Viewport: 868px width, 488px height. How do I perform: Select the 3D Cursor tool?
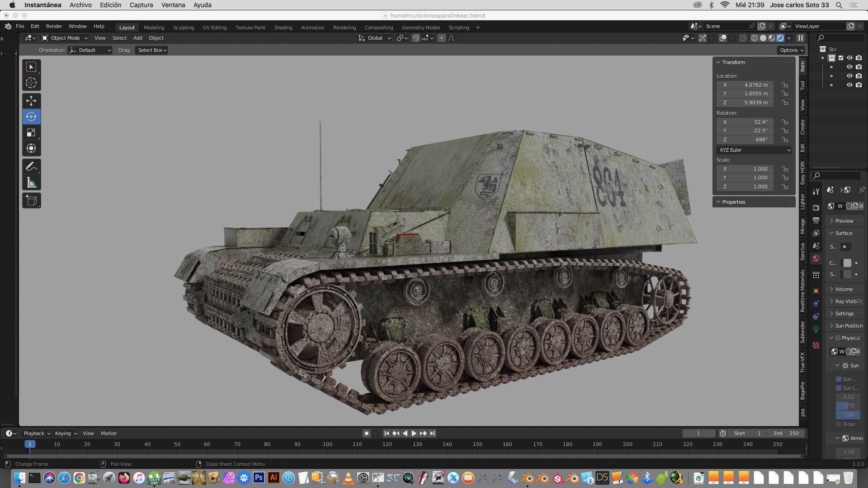tap(31, 83)
